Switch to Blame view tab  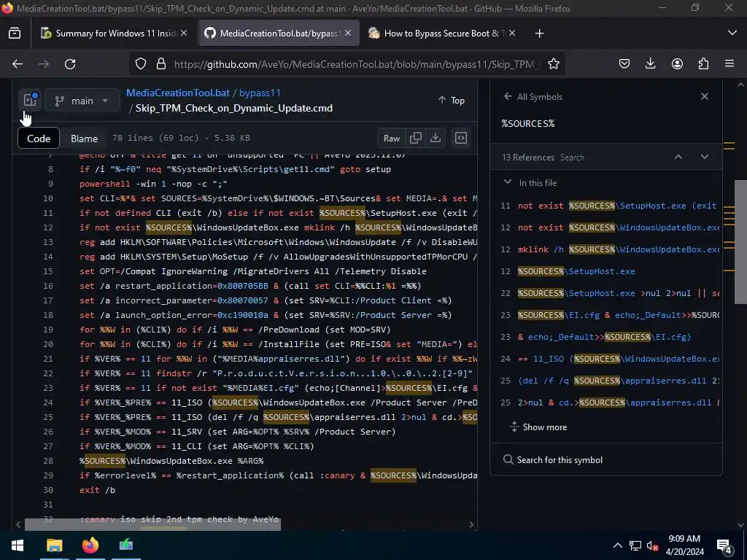85,139
